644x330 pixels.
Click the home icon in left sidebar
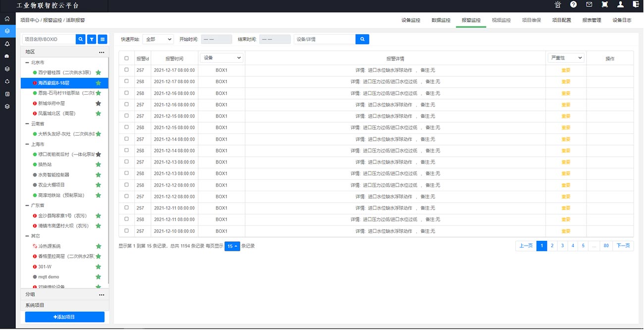(x=7, y=19)
